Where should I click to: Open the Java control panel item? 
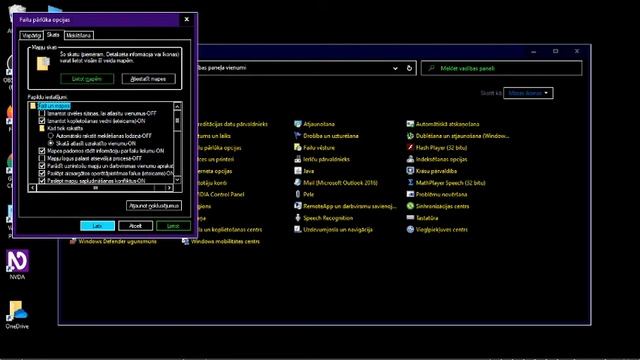[304, 171]
